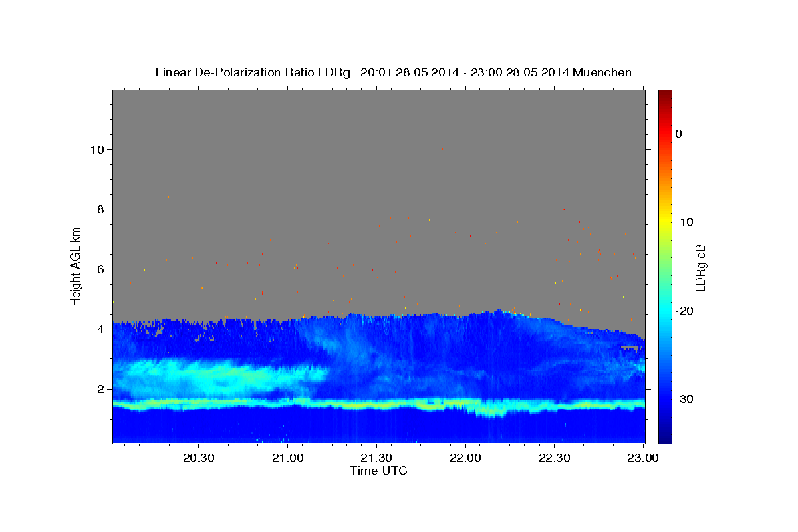This screenshot has width=798, height=532.
Task: Click the plot title 'Linear De-Polarization Ratio LDRg'
Action: (x=253, y=72)
